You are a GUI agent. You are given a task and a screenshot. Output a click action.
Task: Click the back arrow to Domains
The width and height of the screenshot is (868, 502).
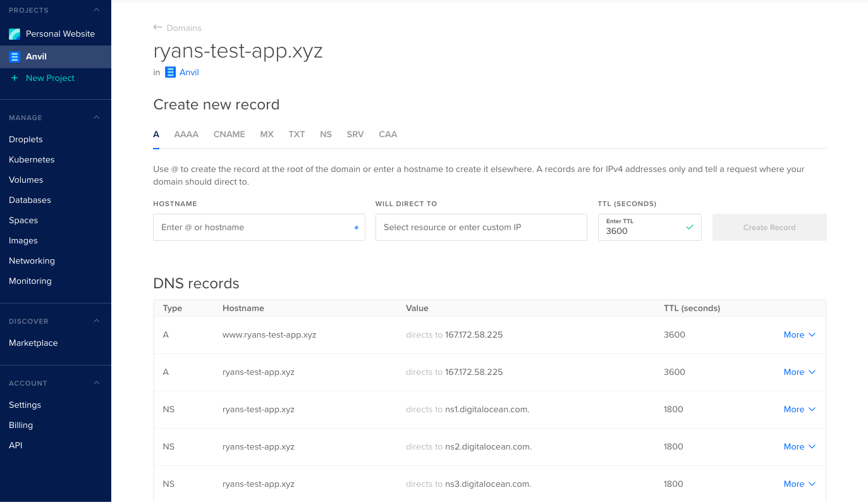156,27
